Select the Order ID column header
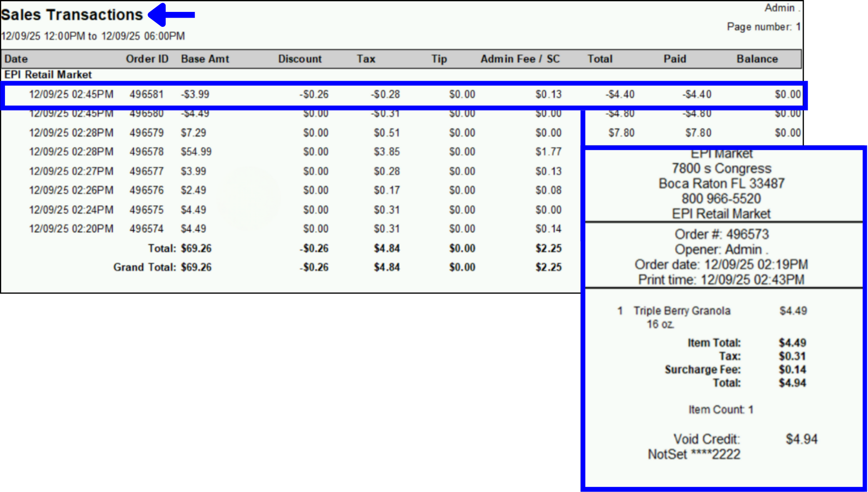Viewport: 868px width, 492px height. (x=147, y=59)
